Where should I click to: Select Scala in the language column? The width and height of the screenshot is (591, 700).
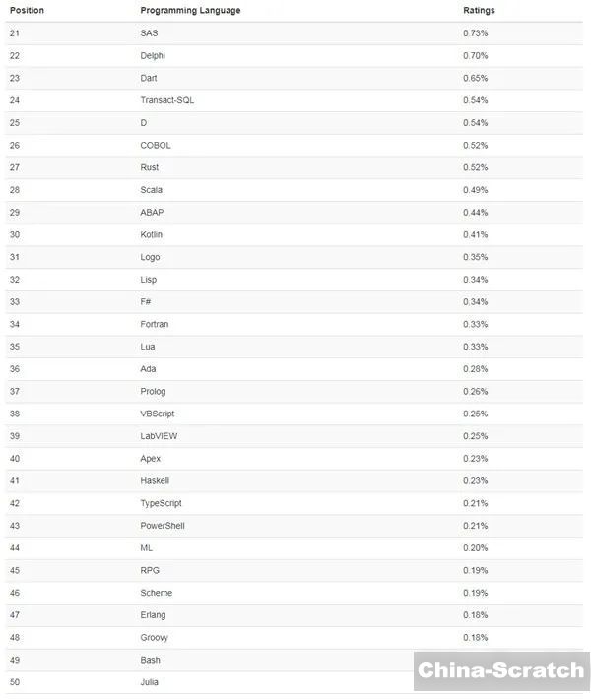(x=152, y=190)
